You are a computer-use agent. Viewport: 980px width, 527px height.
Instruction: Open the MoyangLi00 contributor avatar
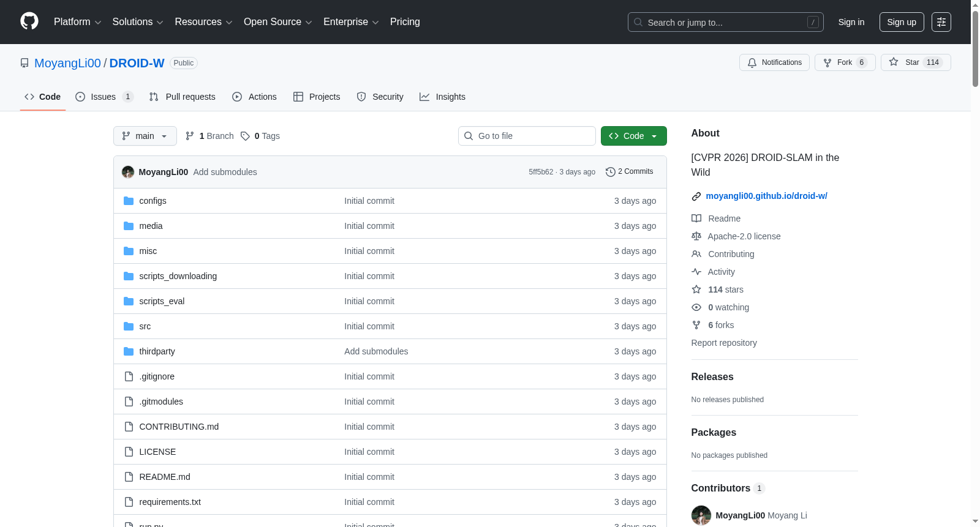pos(701,515)
